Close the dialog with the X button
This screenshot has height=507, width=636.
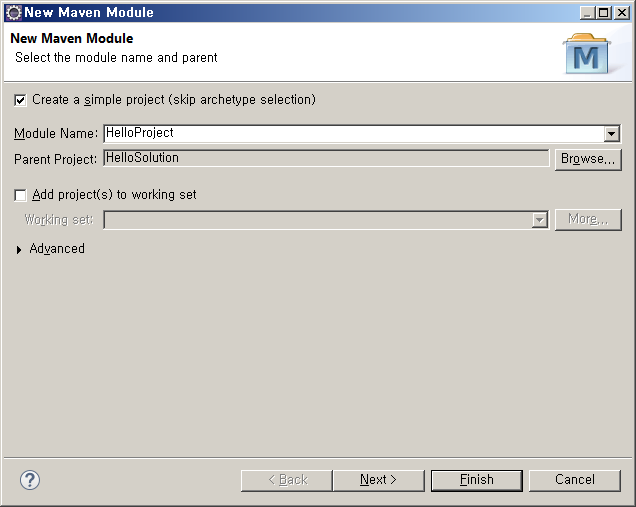621,13
